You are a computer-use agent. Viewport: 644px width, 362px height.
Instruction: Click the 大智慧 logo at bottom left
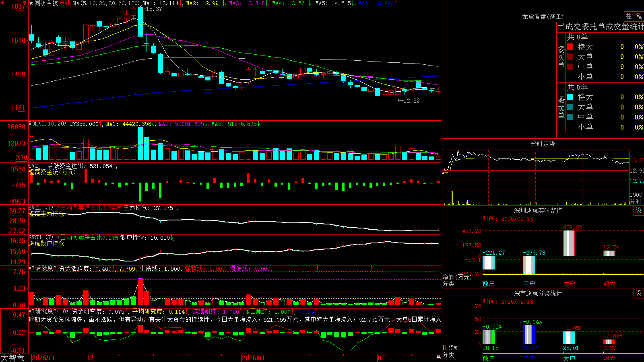tap(12, 358)
